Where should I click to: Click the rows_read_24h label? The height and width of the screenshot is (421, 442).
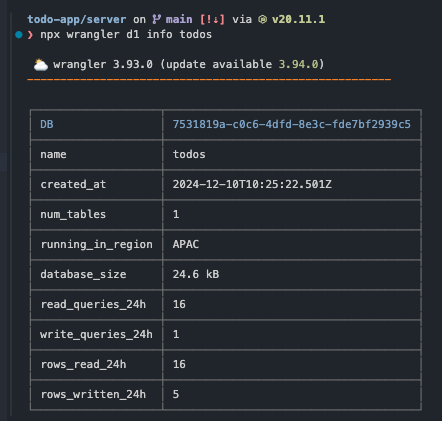(x=83, y=364)
